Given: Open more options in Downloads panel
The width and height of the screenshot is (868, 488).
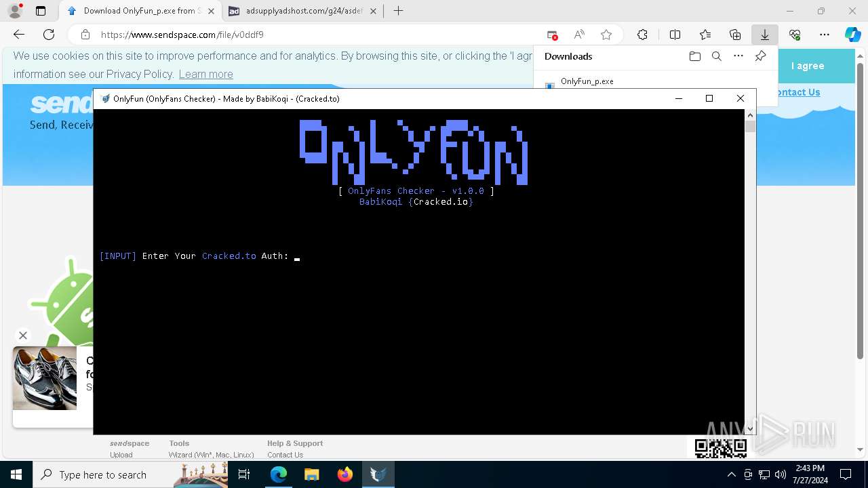Looking at the screenshot, I should coord(738,56).
